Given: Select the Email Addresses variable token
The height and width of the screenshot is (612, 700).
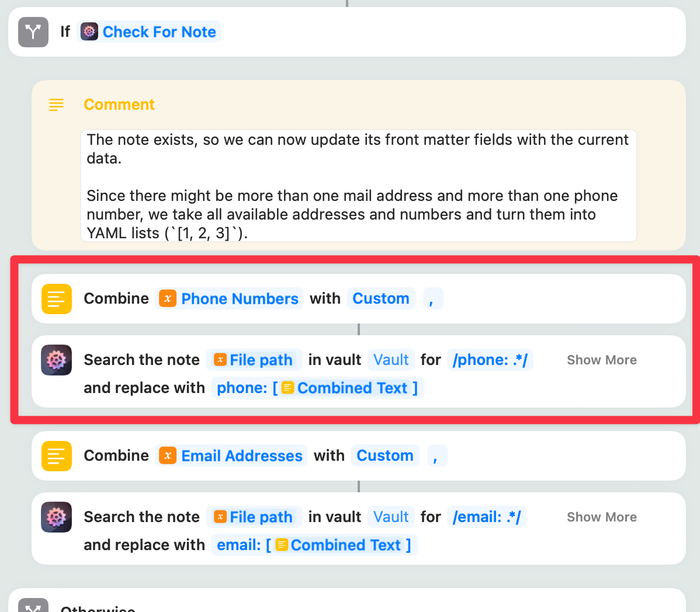Looking at the screenshot, I should tap(232, 456).
